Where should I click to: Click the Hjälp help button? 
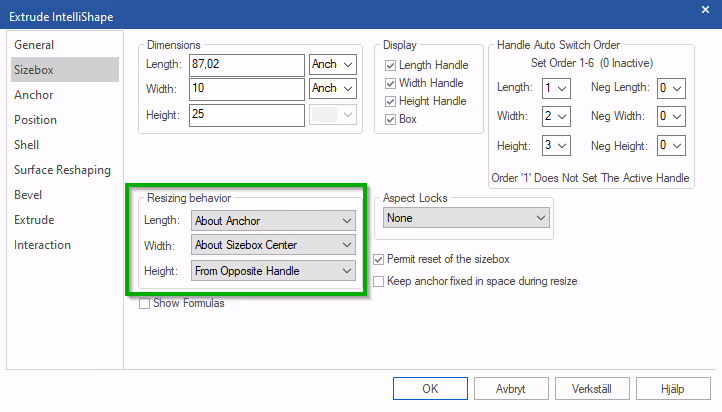coord(673,389)
